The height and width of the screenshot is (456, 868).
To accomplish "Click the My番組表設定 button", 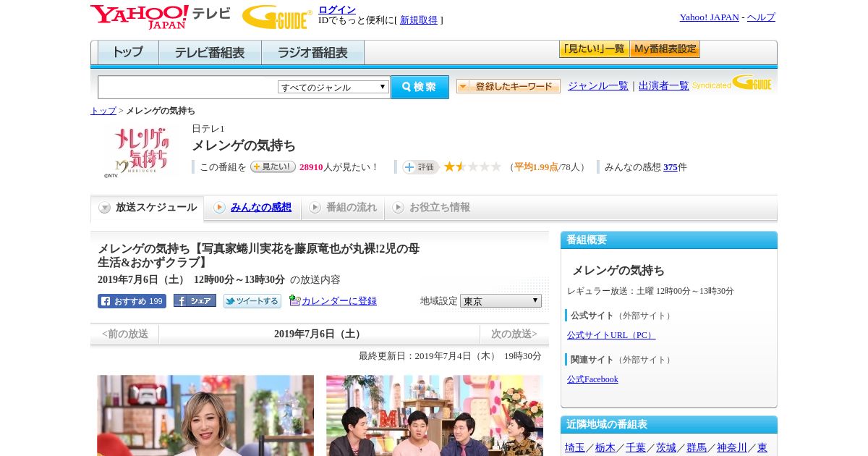I will (665, 49).
